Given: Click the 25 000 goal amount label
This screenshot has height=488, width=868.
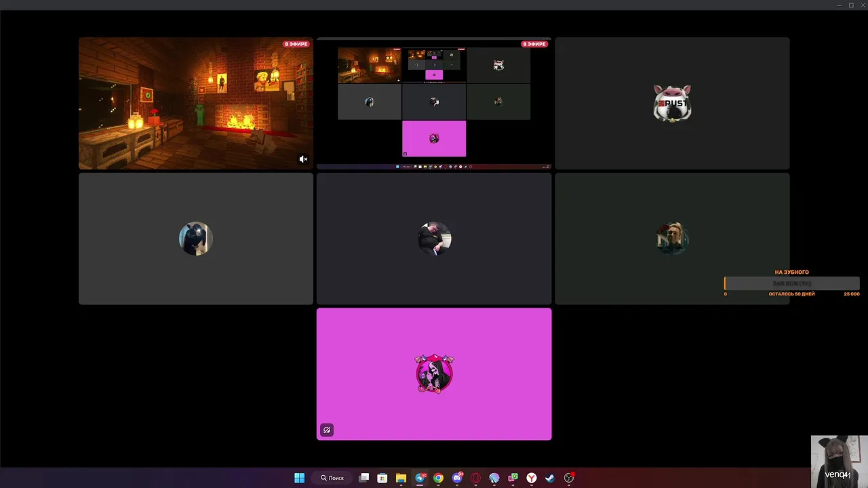Looking at the screenshot, I should pos(852,294).
